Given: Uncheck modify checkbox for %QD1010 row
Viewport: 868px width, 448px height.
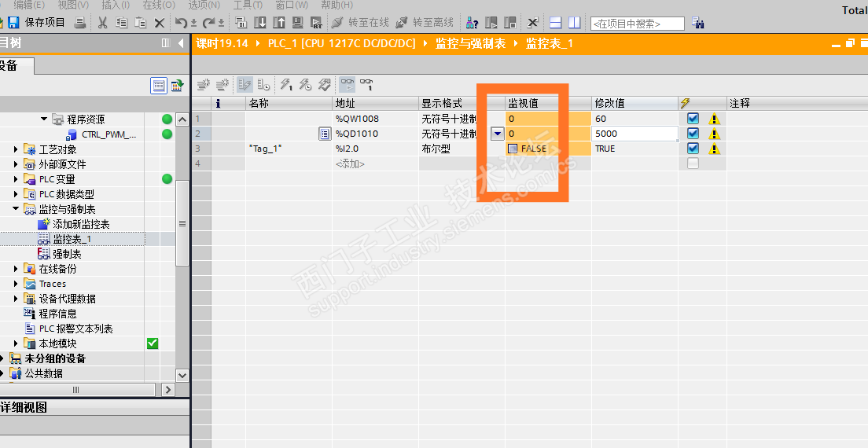Looking at the screenshot, I should (x=693, y=134).
